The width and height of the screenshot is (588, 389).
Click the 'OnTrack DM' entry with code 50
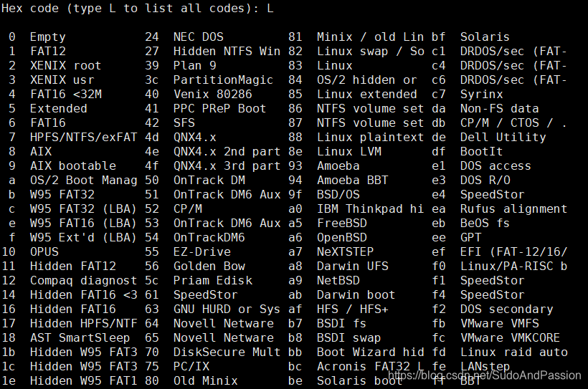209,181
